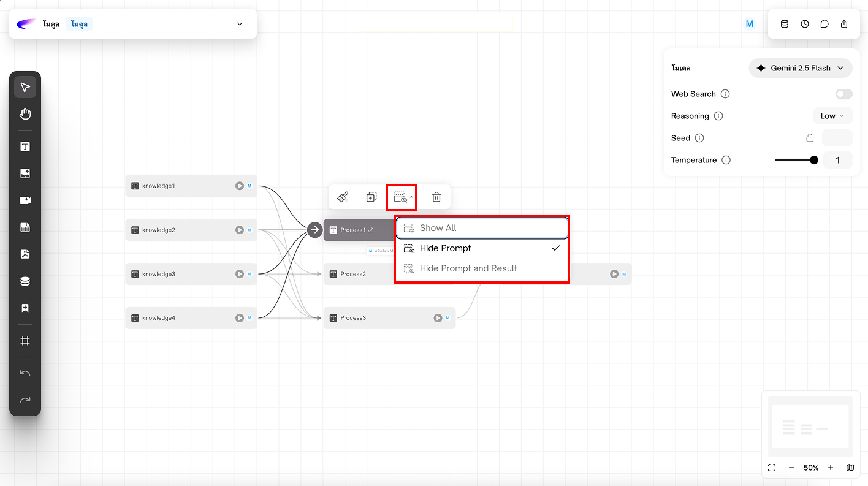Expand the project title dropdown chevron
Image resolution: width=868 pixels, height=486 pixels.
(240, 24)
